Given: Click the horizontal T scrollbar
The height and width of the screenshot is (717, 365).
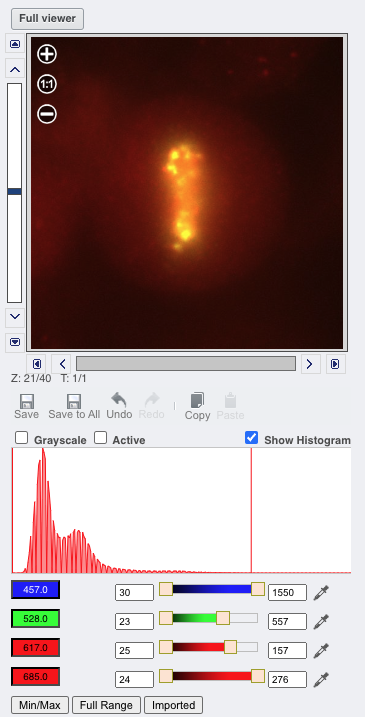Looking at the screenshot, I should pos(186,364).
